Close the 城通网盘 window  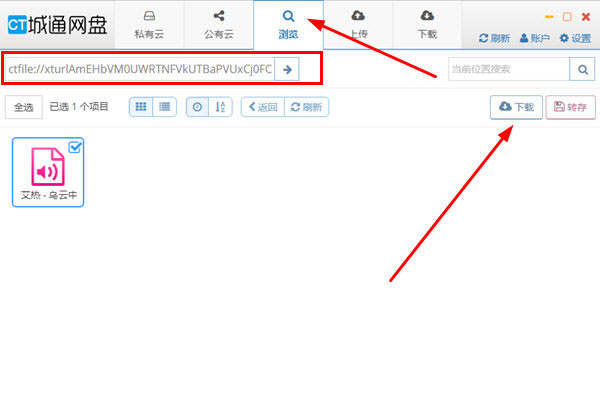[x=585, y=17]
